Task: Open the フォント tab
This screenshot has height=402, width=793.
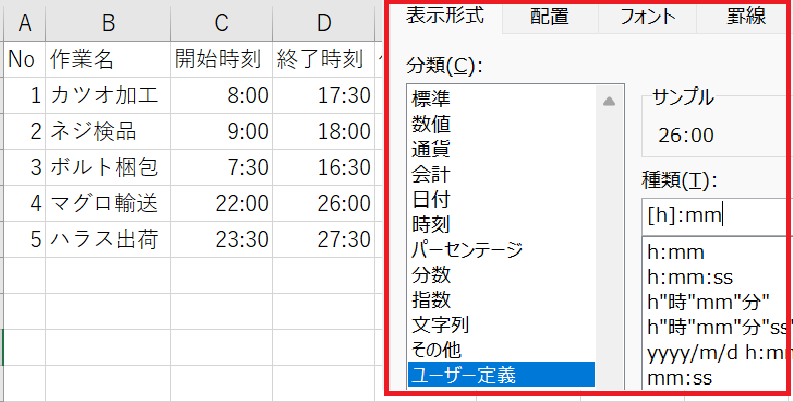Action: coord(647,16)
